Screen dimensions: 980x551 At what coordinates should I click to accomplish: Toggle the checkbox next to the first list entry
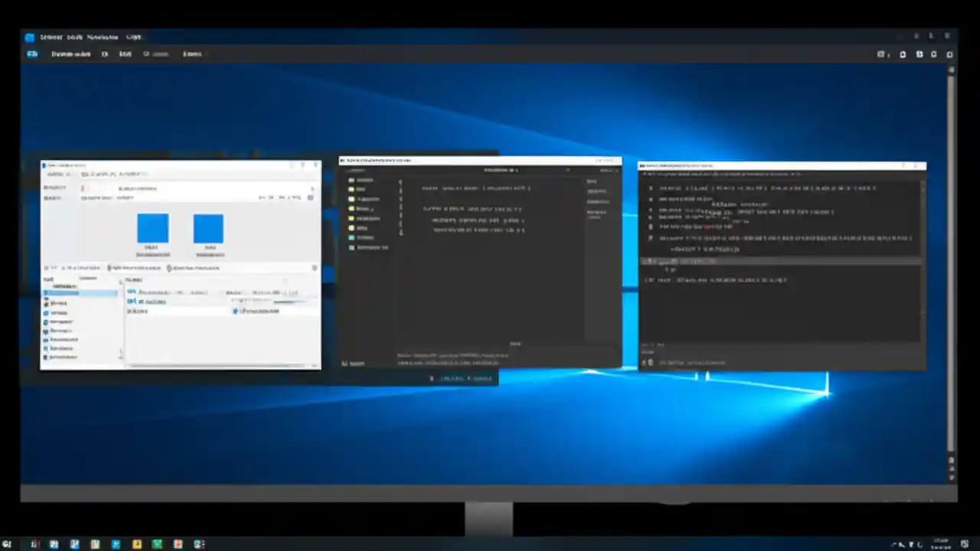click(131, 292)
